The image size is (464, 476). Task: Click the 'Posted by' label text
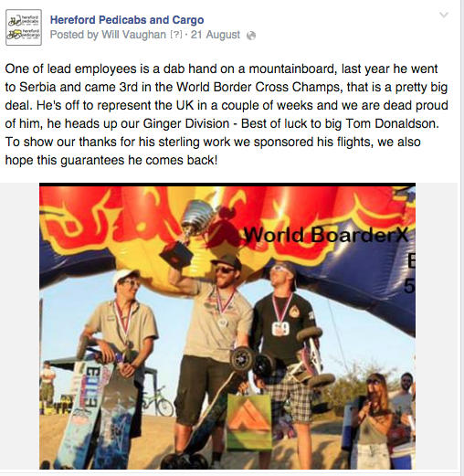(74, 35)
